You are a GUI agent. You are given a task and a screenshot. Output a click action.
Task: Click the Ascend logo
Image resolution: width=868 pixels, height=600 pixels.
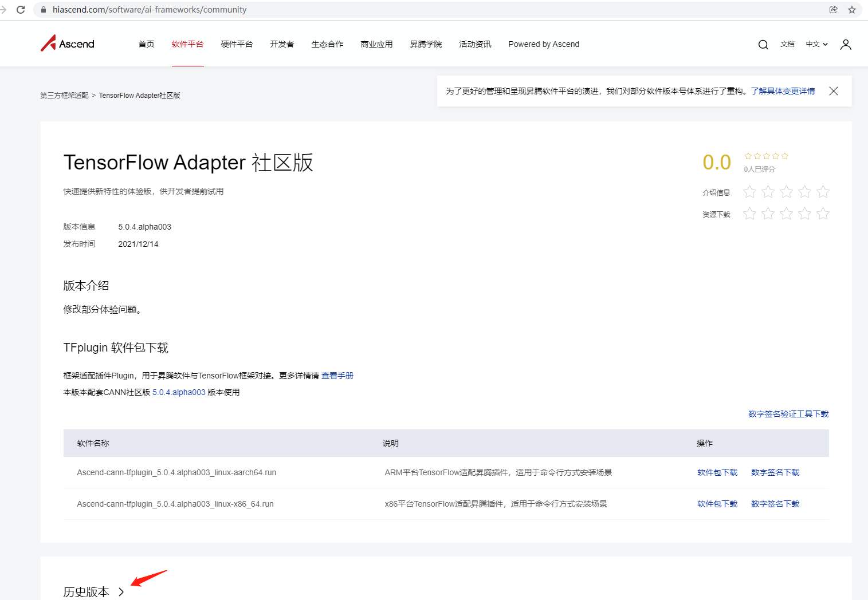pyautogui.click(x=68, y=44)
